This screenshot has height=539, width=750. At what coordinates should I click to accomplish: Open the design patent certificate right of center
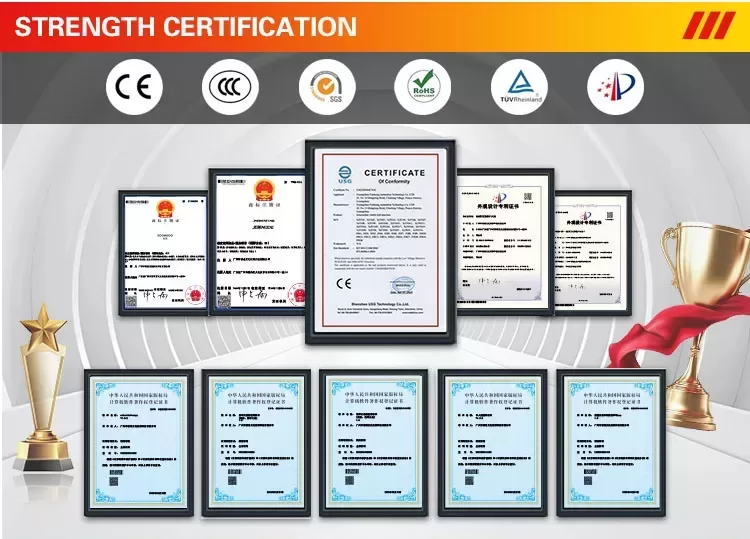coord(504,242)
